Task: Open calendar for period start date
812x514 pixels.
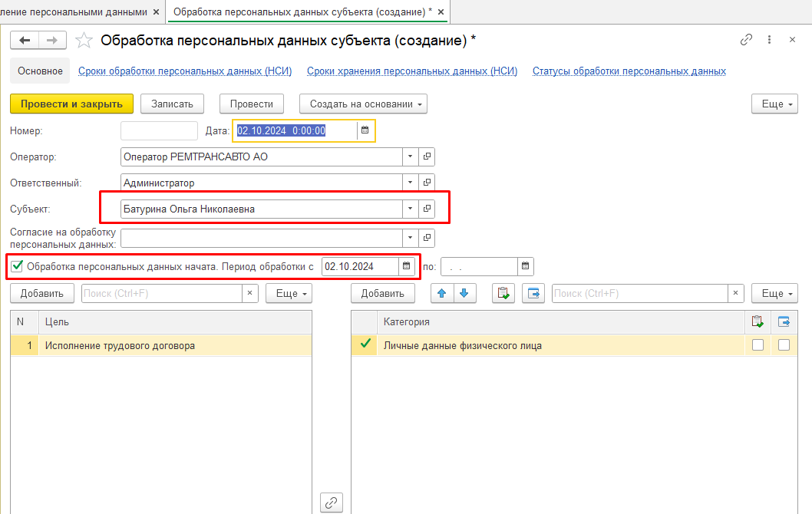Action: [406, 266]
